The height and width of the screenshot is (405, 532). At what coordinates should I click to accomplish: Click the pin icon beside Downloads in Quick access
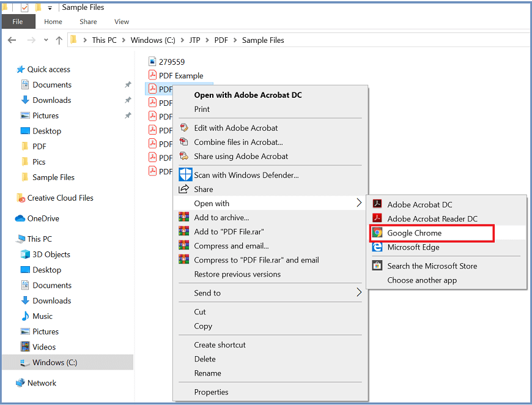point(128,100)
